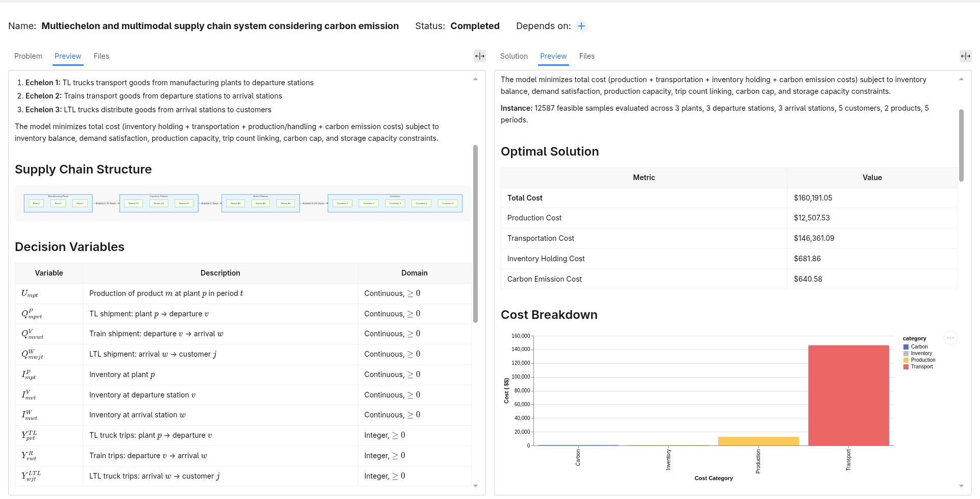This screenshot has height=499, width=980.
Task: Click the Carbon legend color square
Action: (x=906, y=347)
